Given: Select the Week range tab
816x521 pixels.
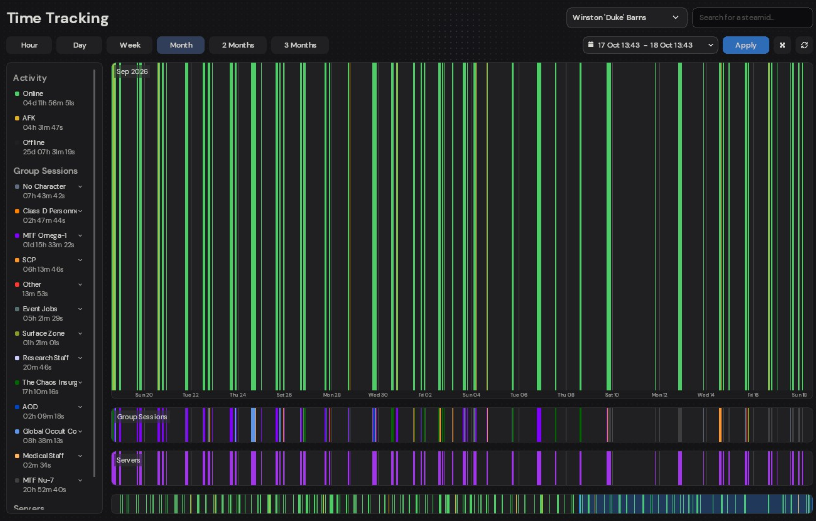Looking at the screenshot, I should (x=130, y=45).
